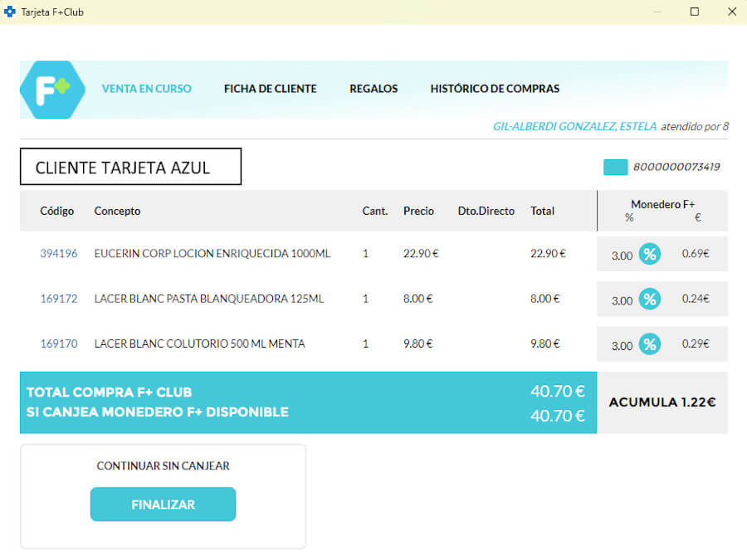Screen dimensions: 747x560
Task: Click the CLIENTE TARJETA AZUL box
Action: (130, 167)
